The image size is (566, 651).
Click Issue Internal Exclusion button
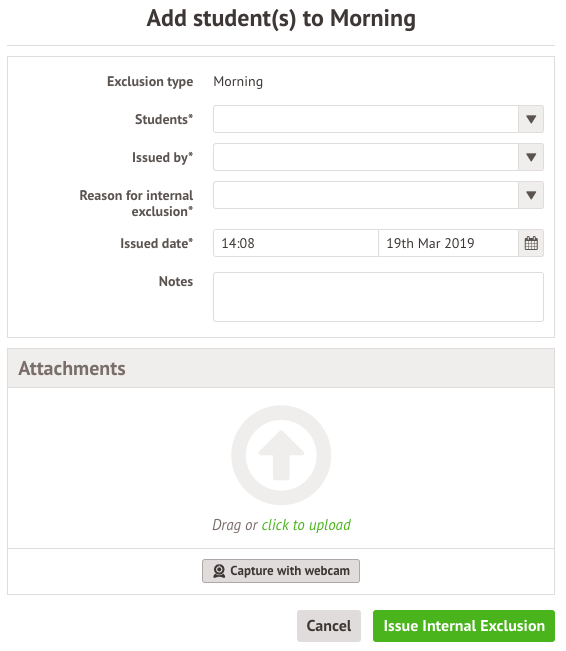click(464, 626)
